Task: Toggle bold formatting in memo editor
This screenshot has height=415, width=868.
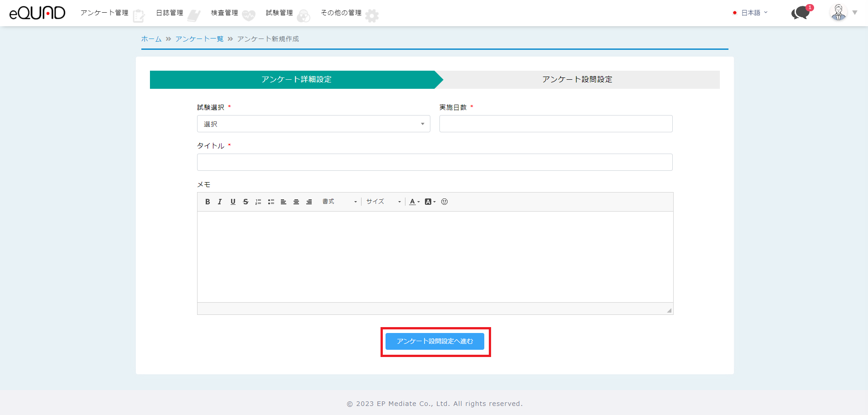Action: [207, 202]
